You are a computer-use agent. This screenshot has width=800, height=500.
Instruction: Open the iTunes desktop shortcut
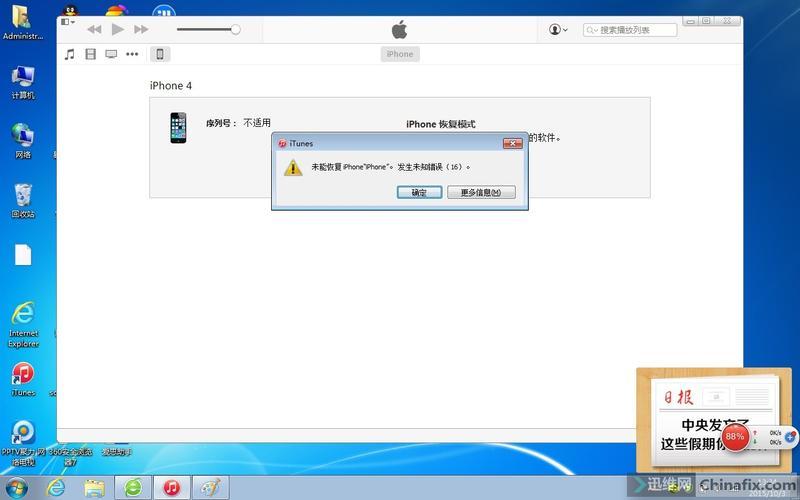(x=23, y=380)
